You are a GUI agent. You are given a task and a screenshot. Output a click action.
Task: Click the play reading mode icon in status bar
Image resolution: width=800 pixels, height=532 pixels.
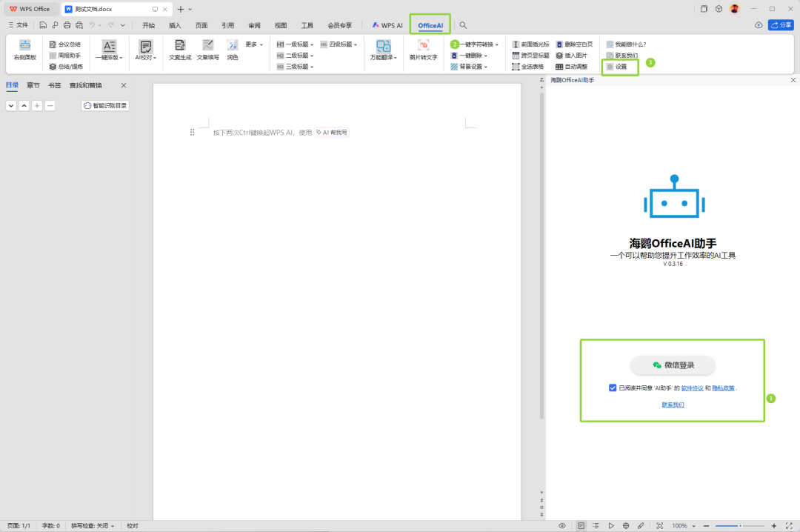[610, 526]
